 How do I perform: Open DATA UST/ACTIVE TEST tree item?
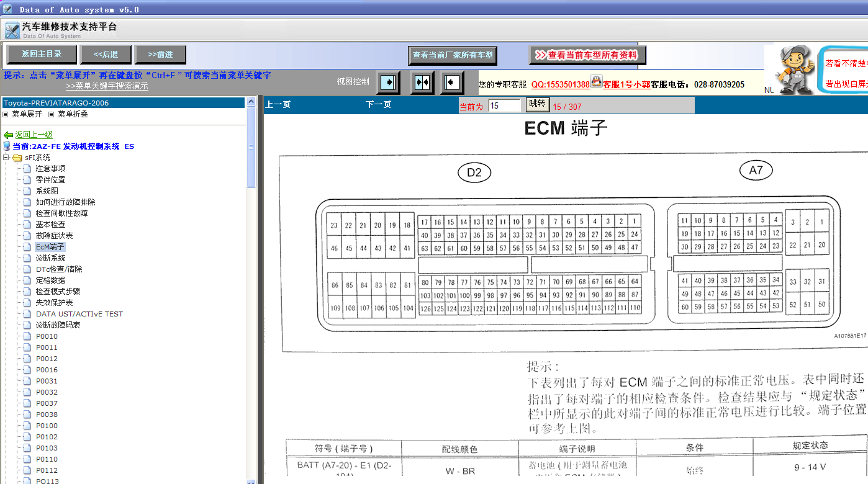(x=79, y=314)
